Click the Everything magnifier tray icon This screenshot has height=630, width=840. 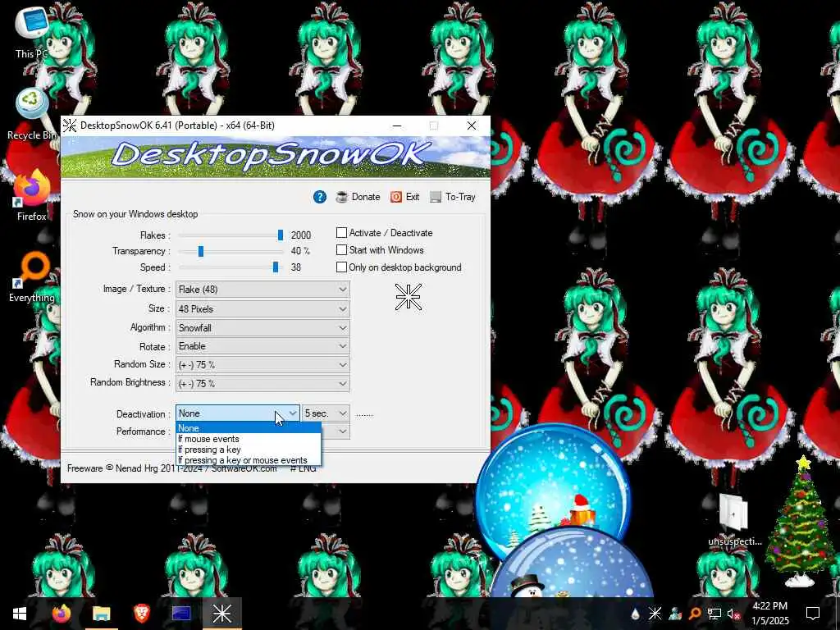tap(694, 614)
